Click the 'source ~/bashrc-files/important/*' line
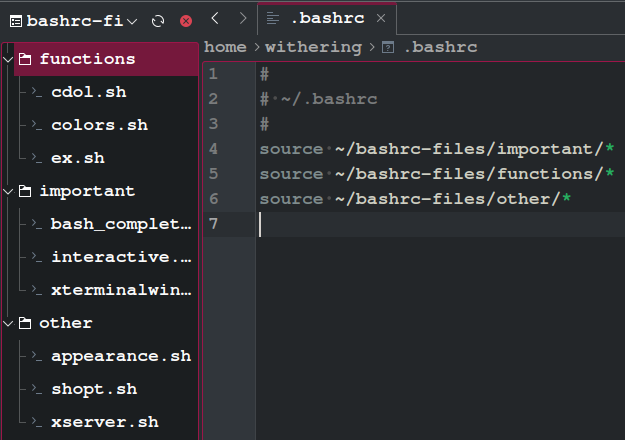The width and height of the screenshot is (625, 440). click(x=437, y=149)
